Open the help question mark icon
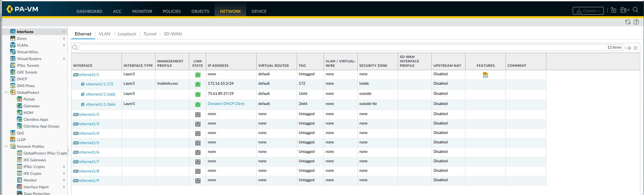This screenshot has width=644, height=195. point(636,22)
